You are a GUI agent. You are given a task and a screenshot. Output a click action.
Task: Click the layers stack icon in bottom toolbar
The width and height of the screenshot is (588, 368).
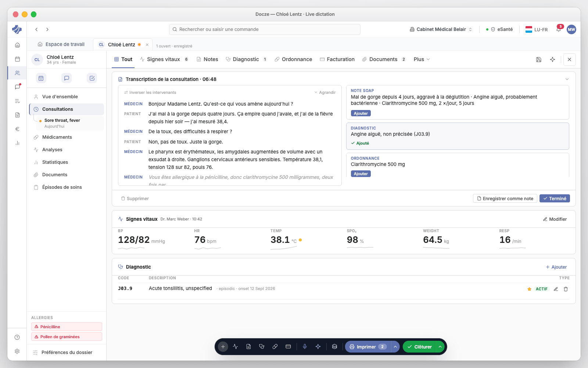click(334, 347)
